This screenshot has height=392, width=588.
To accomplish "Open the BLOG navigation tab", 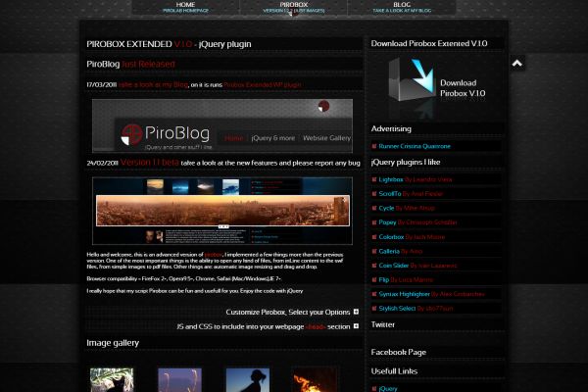I will coord(402,7).
